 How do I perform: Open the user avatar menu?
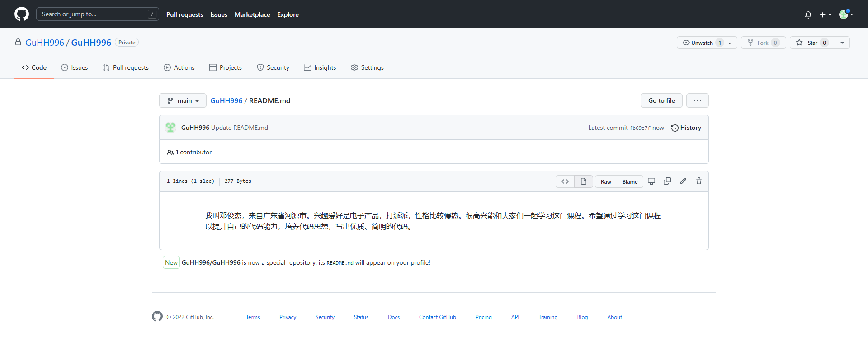click(846, 14)
